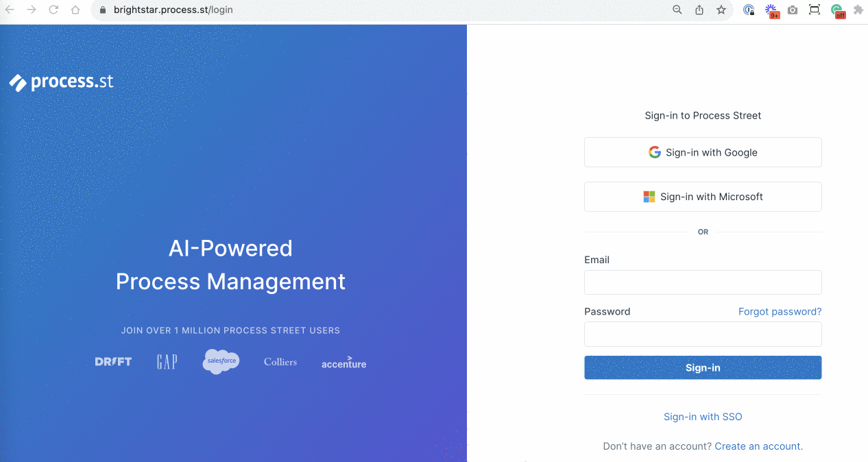This screenshot has width=868, height=462.
Task: Focus the Email input field
Action: (x=703, y=282)
